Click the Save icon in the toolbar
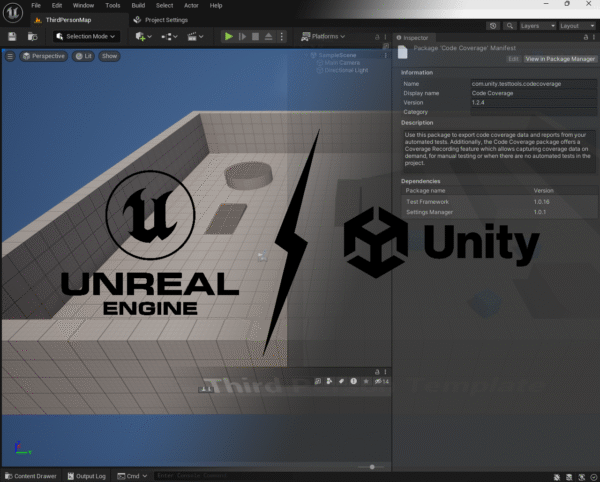Image resolution: width=600 pixels, height=482 pixels. pyautogui.click(x=12, y=37)
